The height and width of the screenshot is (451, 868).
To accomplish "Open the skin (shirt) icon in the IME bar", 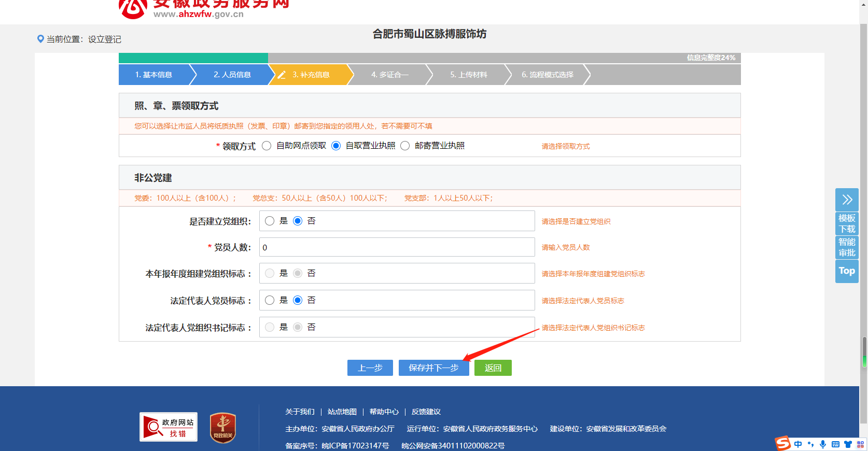I will pos(848,444).
